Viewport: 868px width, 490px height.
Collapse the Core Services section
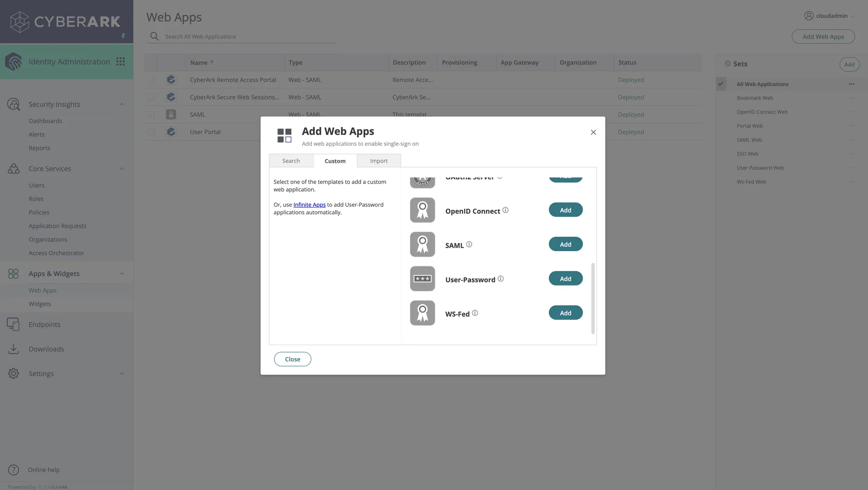pyautogui.click(x=122, y=168)
